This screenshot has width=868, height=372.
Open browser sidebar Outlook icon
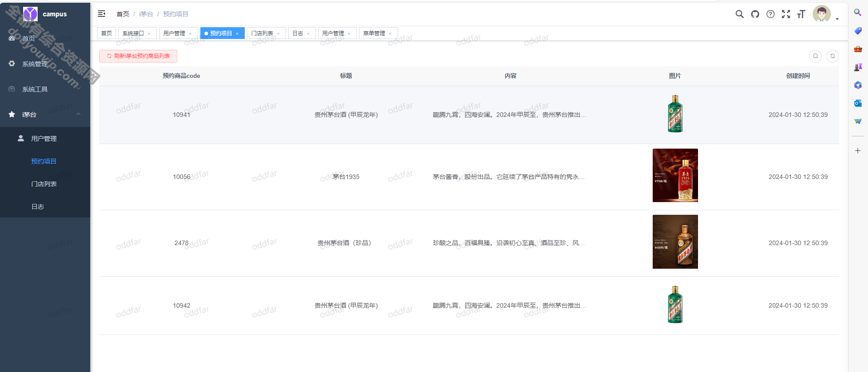[x=858, y=103]
